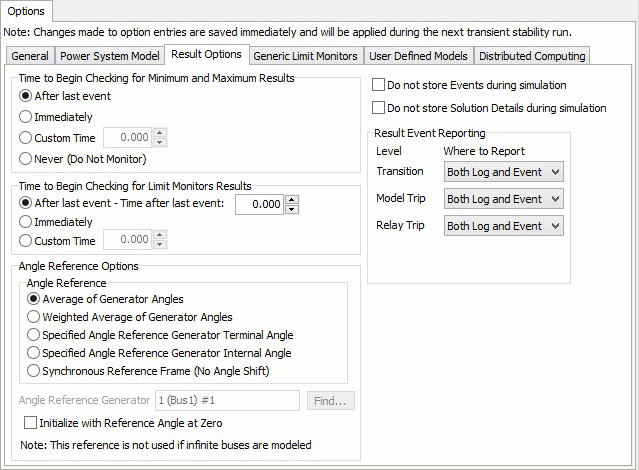Open the Distributed Computing tab
Image resolution: width=639 pixels, height=470 pixels.
pyautogui.click(x=531, y=56)
